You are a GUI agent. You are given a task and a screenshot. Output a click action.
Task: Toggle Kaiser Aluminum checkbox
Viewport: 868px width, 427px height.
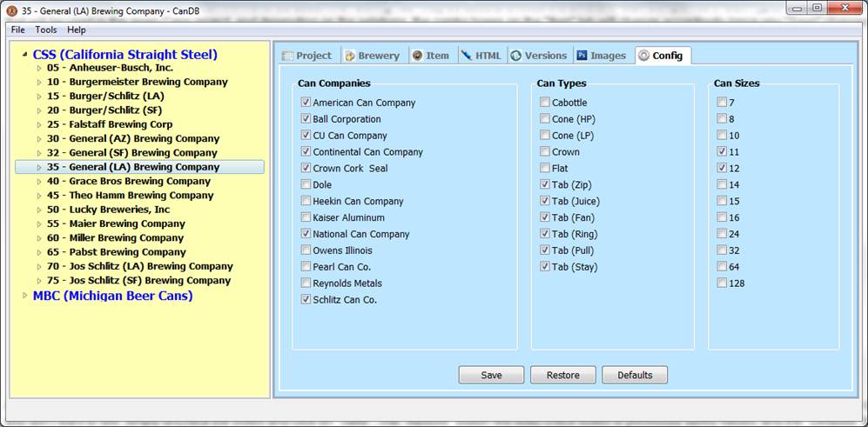coord(306,217)
